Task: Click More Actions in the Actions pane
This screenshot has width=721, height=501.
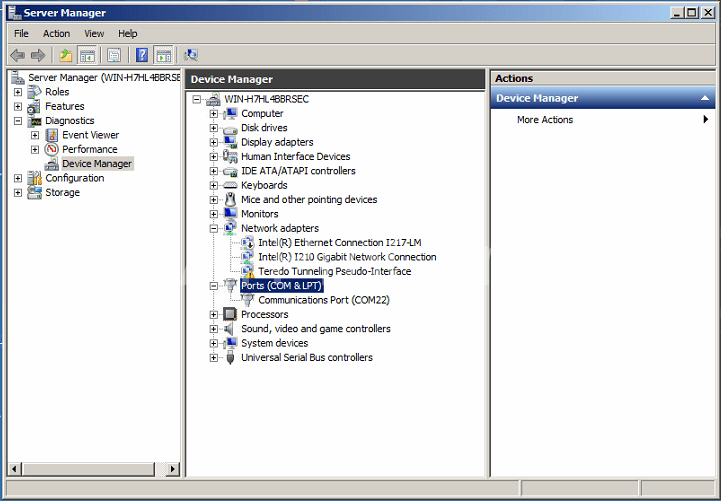Action: [545, 120]
